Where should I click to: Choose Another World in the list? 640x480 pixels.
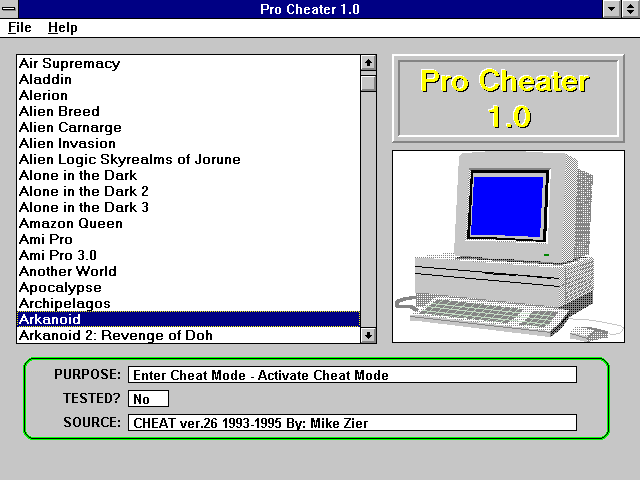point(67,271)
